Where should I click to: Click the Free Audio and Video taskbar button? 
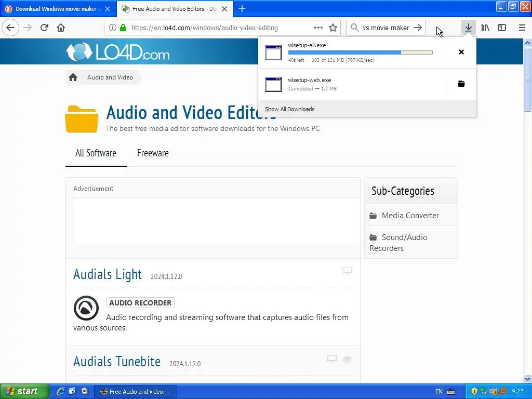[x=136, y=392]
